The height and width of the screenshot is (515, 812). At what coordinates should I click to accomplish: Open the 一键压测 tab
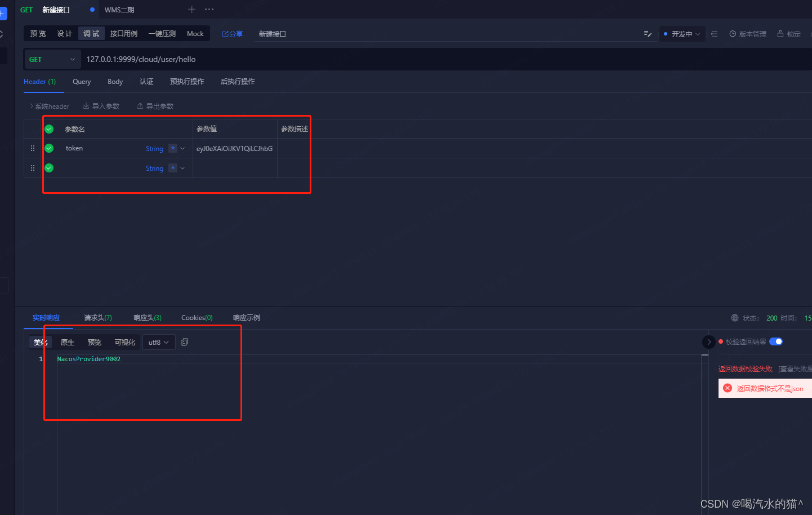point(162,34)
